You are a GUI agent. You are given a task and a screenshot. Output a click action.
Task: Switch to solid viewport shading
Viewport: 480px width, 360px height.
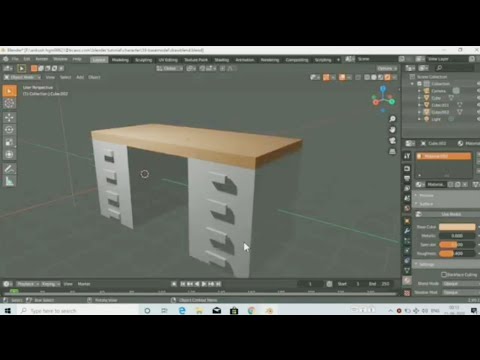(x=374, y=77)
